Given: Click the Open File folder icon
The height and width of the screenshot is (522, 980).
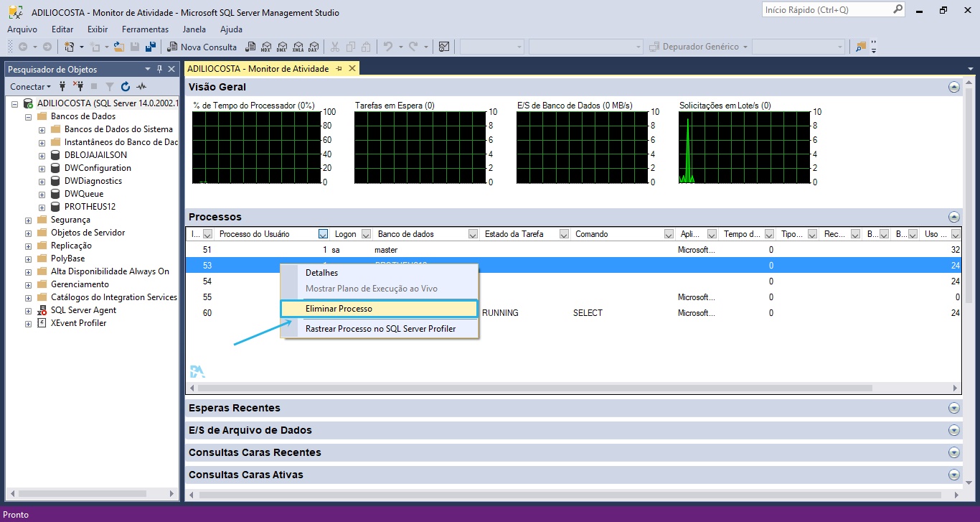Looking at the screenshot, I should (118, 47).
